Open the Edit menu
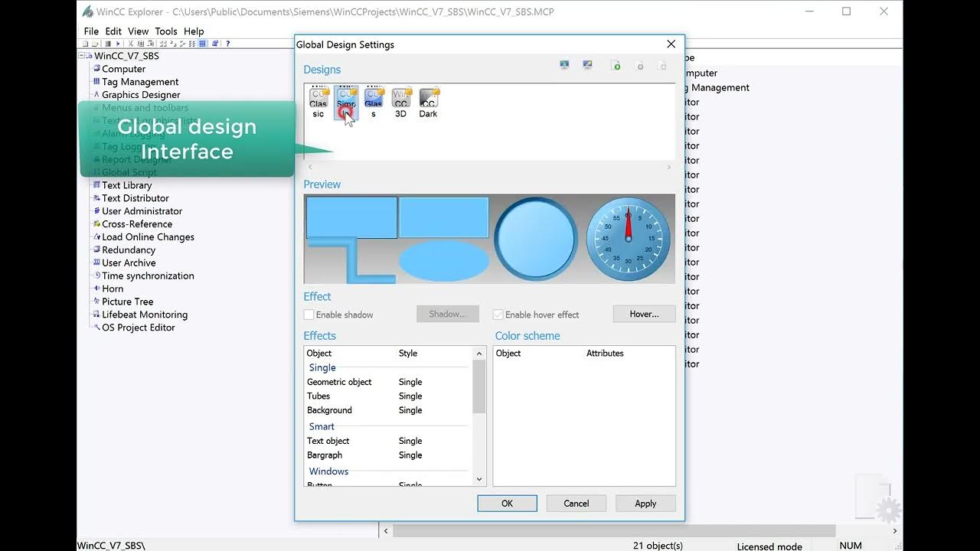The height and width of the screenshot is (551, 980). click(113, 31)
